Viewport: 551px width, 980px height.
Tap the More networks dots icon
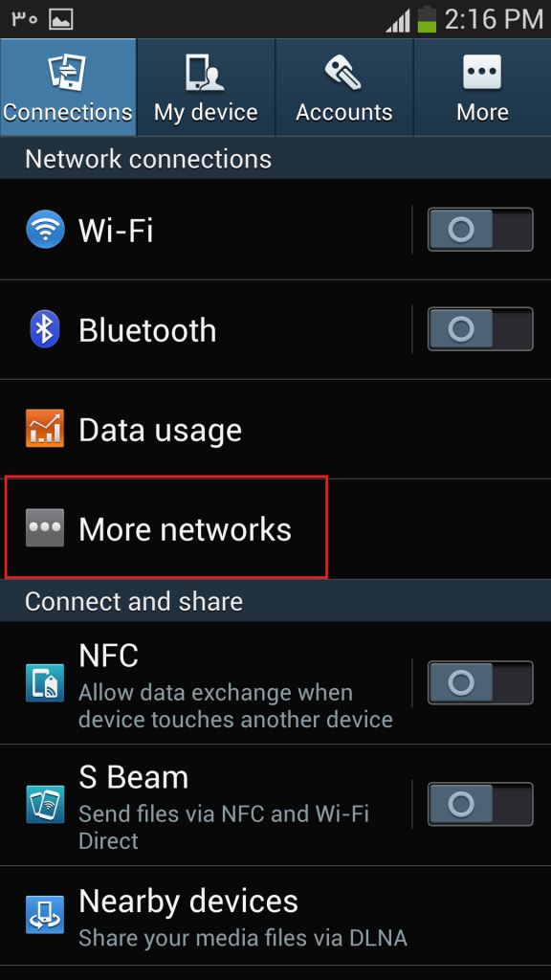pos(45,528)
